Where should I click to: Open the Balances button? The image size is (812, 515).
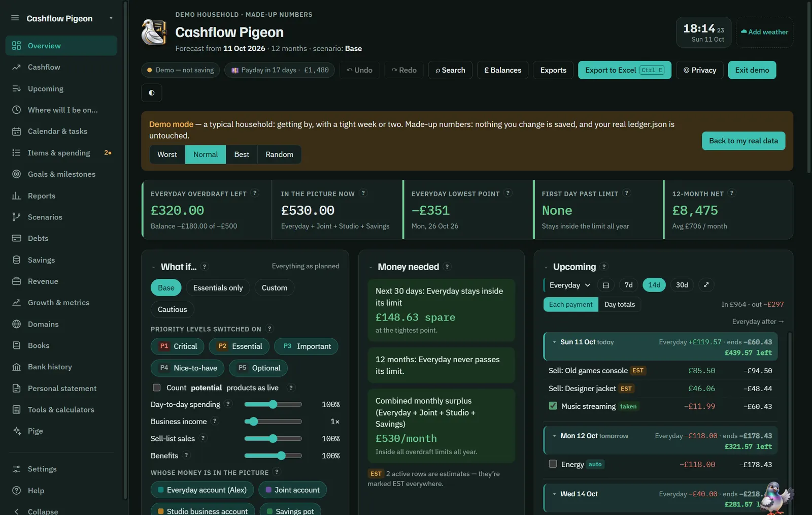pos(503,70)
